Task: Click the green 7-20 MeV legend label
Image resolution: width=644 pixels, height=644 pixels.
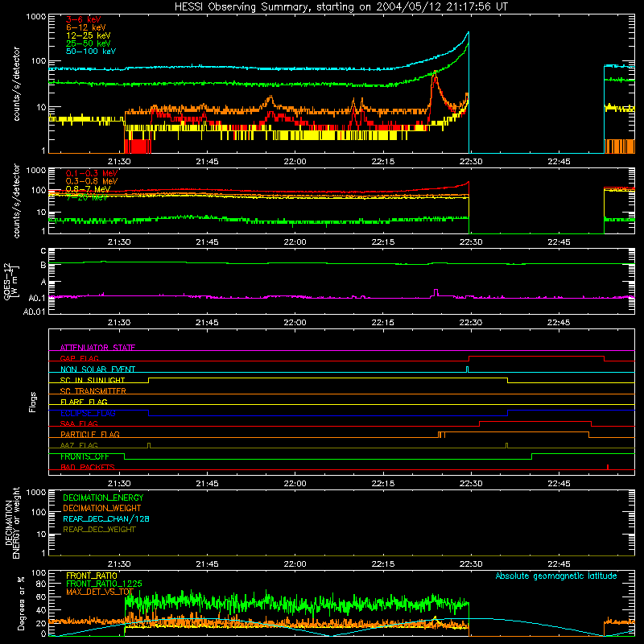Action: coord(87,197)
